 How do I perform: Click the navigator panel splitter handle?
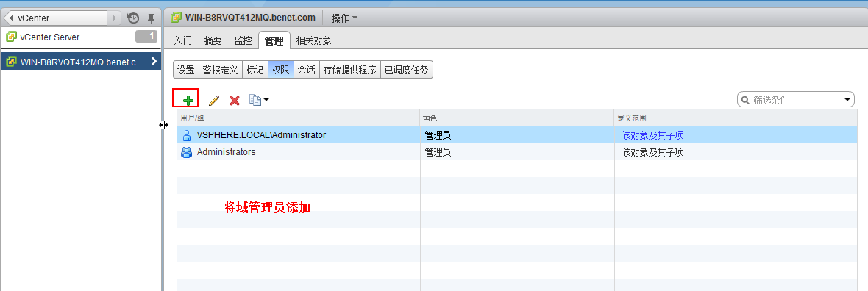click(x=163, y=126)
